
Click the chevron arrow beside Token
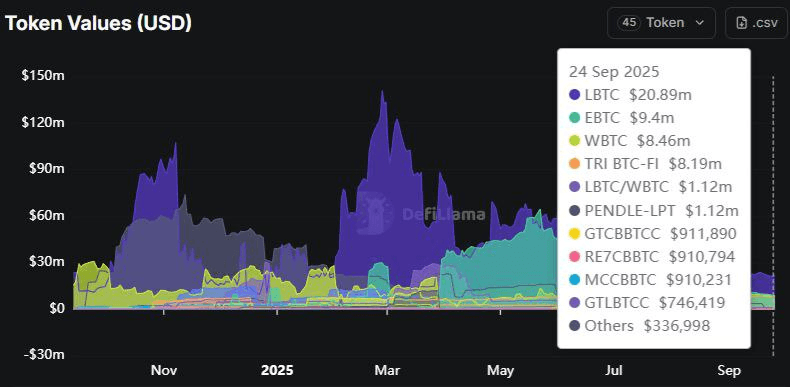pyautogui.click(x=699, y=23)
